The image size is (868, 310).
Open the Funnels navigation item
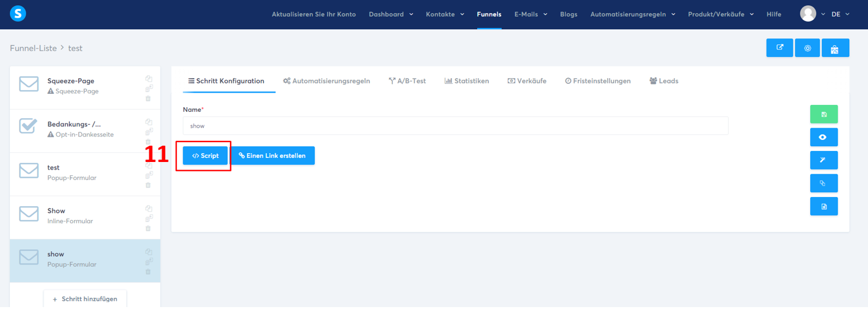tap(489, 14)
